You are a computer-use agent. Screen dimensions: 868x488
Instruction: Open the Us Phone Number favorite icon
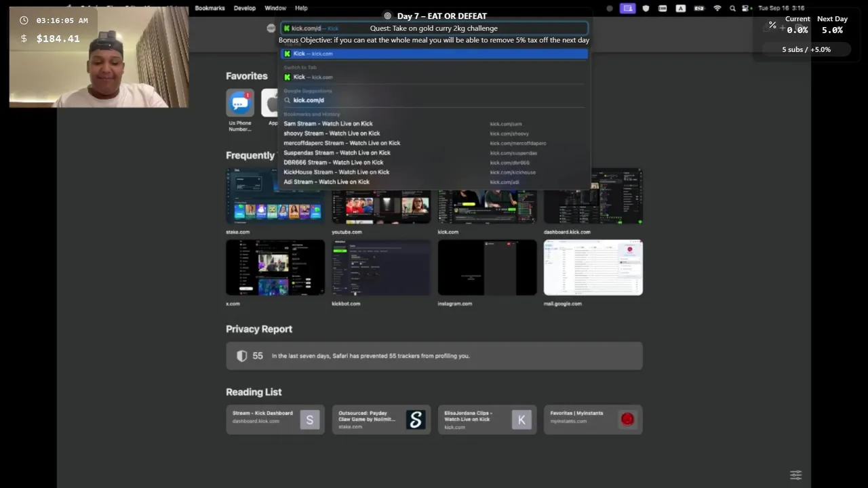240,103
